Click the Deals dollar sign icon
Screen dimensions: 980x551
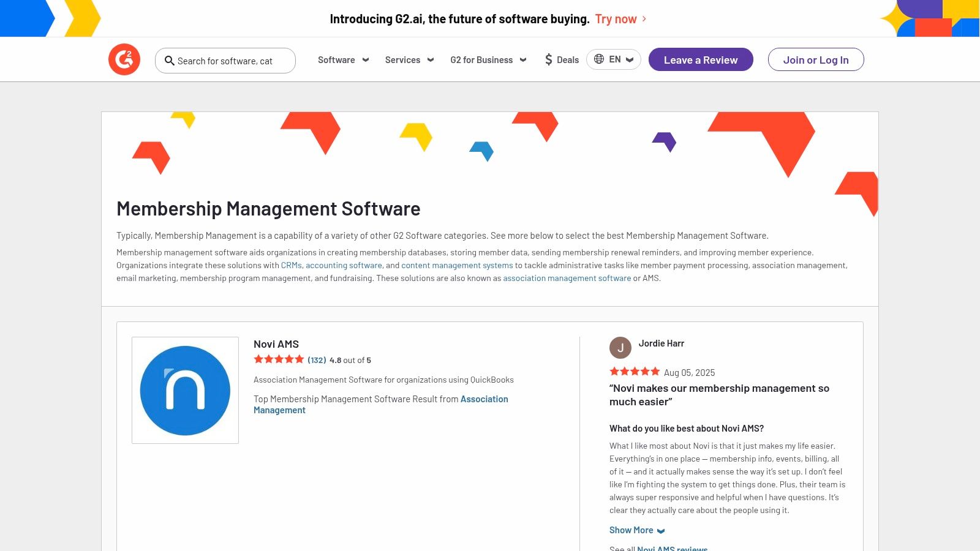(x=549, y=59)
